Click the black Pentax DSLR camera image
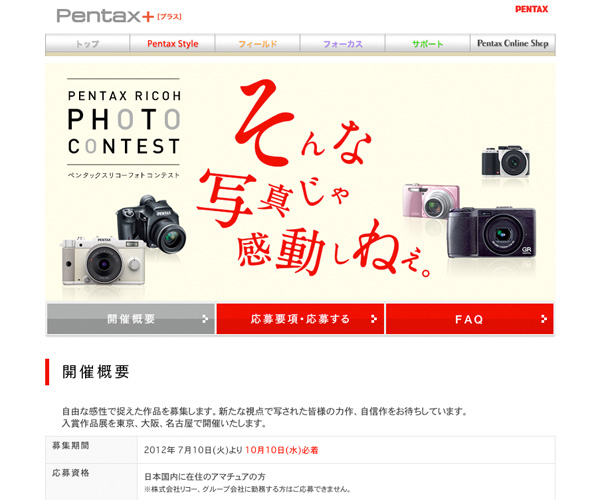 [151, 224]
